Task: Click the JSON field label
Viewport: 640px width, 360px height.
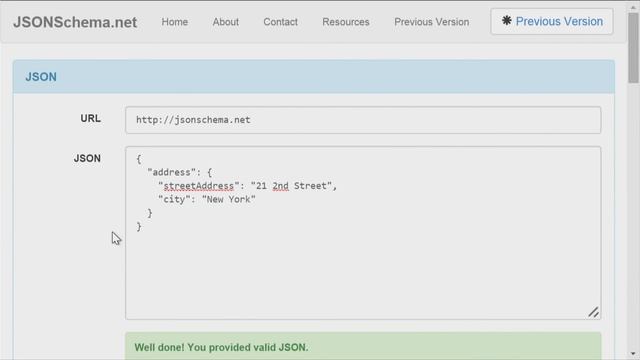Action: click(87, 158)
